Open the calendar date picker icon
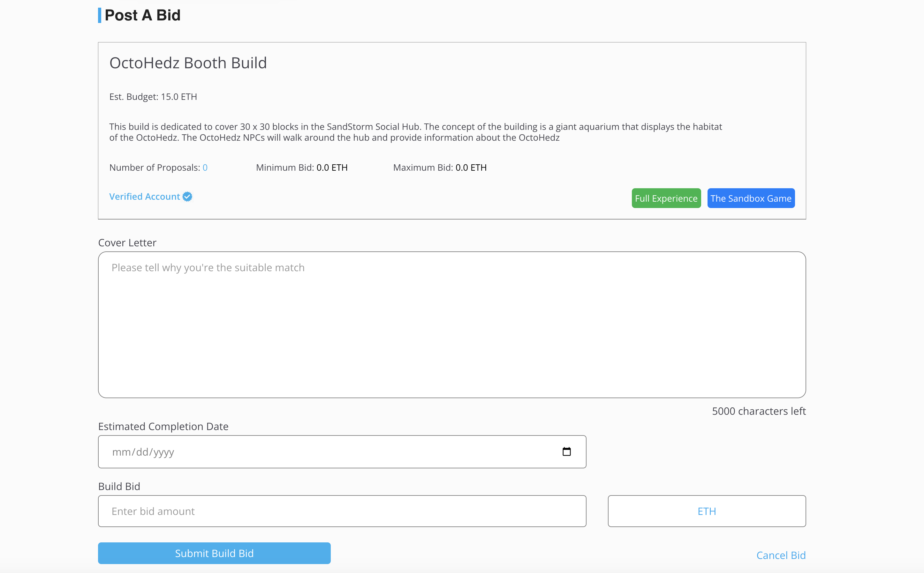Viewport: 924px width, 573px height. (566, 451)
